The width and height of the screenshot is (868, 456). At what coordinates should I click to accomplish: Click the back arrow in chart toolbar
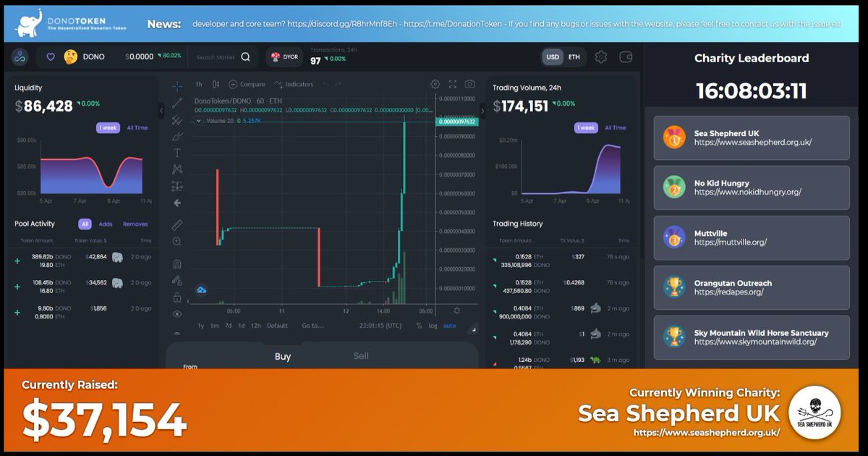tap(177, 203)
